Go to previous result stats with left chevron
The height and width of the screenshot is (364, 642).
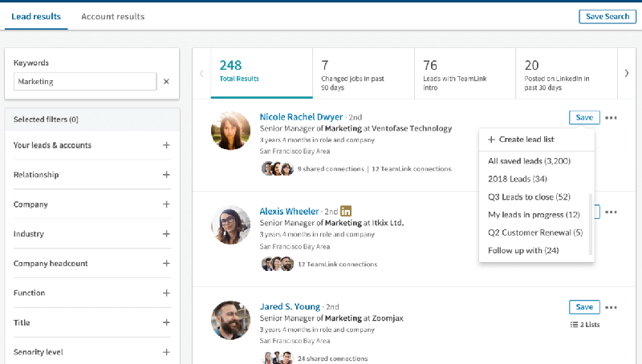click(x=201, y=74)
